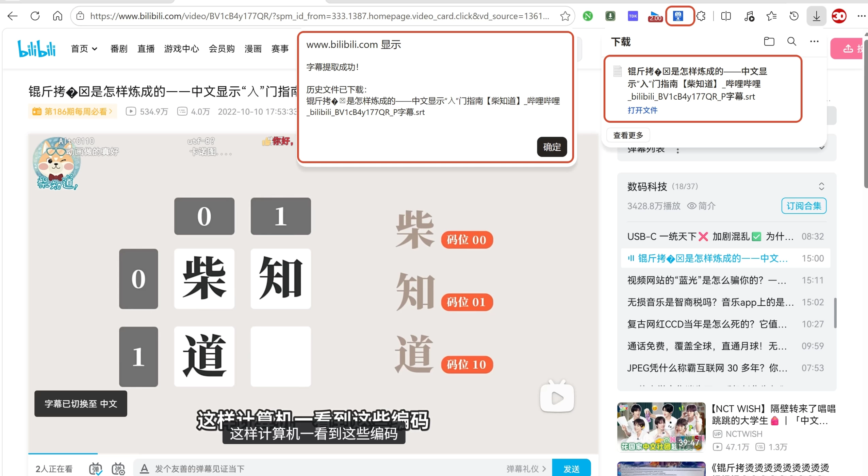The height and width of the screenshot is (476, 868).
Task: Open browser favorites list
Action: tap(771, 16)
